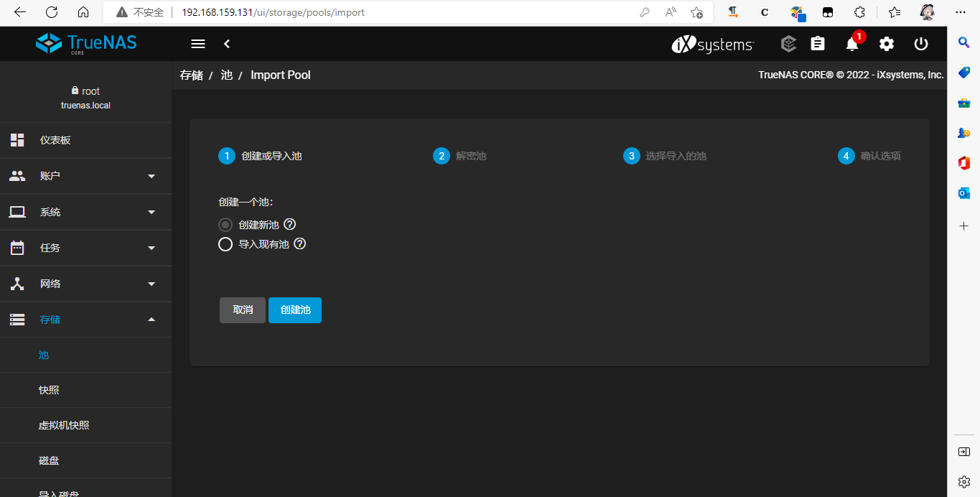Open the task manager clipboard icon
This screenshot has height=497, width=980.
point(818,44)
